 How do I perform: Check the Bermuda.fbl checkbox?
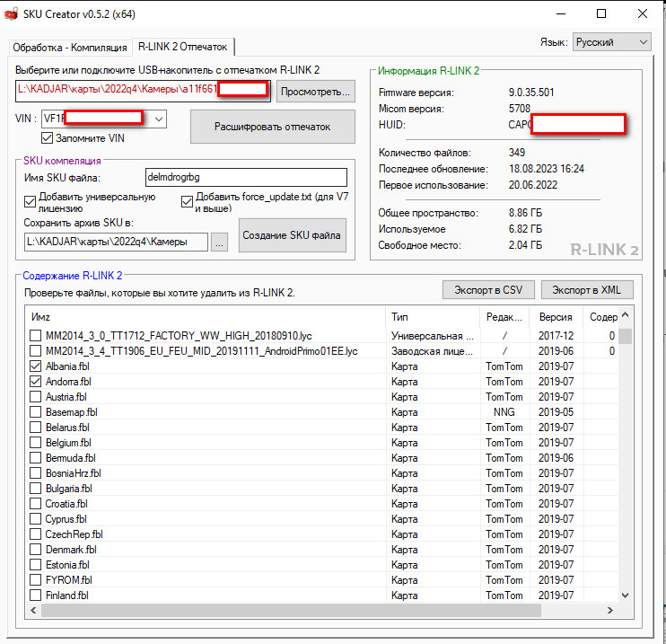pos(36,458)
